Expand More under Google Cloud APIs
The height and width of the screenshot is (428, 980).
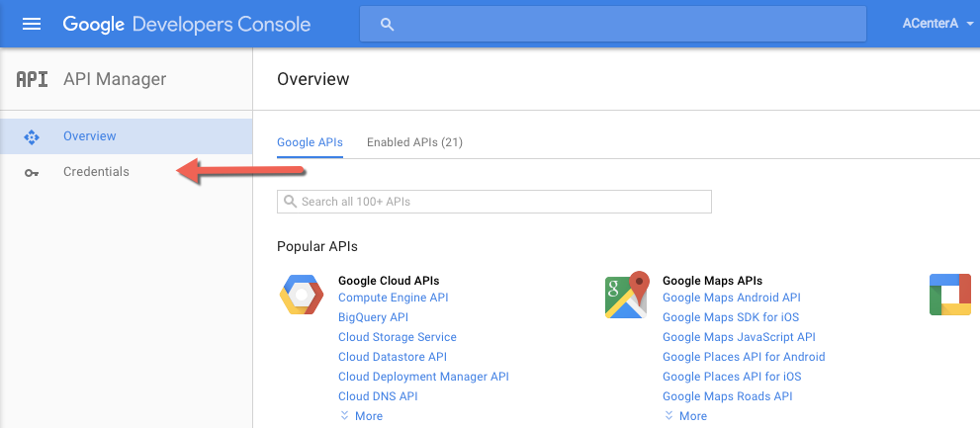tap(361, 416)
